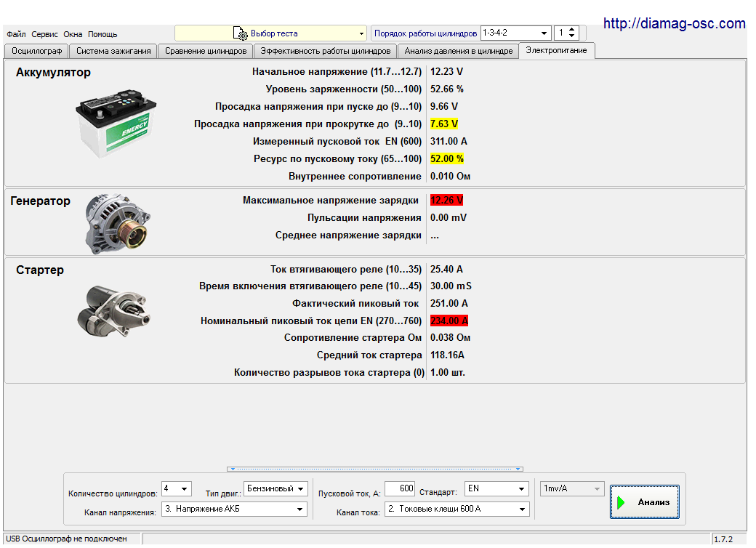756x548 pixels.
Task: Open the Выбор теста dropdown
Action: [270, 33]
